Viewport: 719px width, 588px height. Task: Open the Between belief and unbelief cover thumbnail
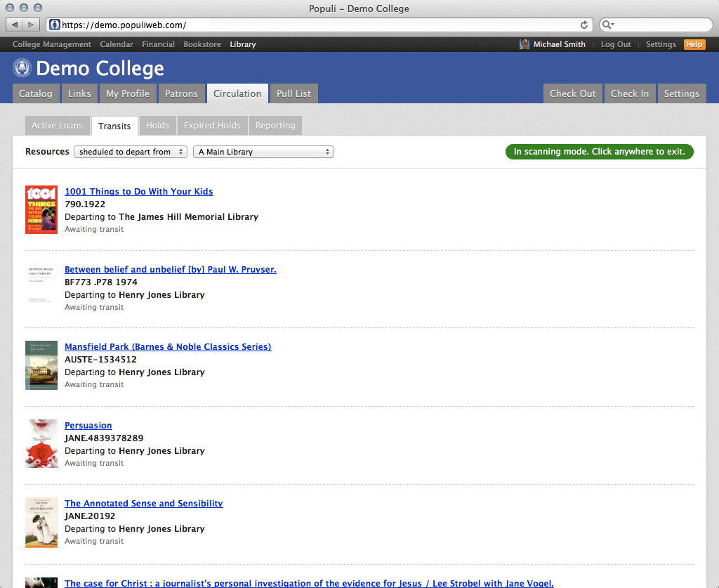coord(41,284)
